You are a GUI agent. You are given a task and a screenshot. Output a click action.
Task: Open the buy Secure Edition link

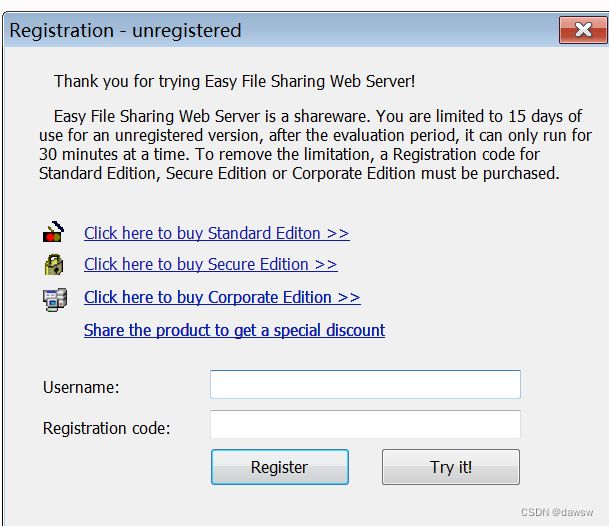(x=211, y=265)
